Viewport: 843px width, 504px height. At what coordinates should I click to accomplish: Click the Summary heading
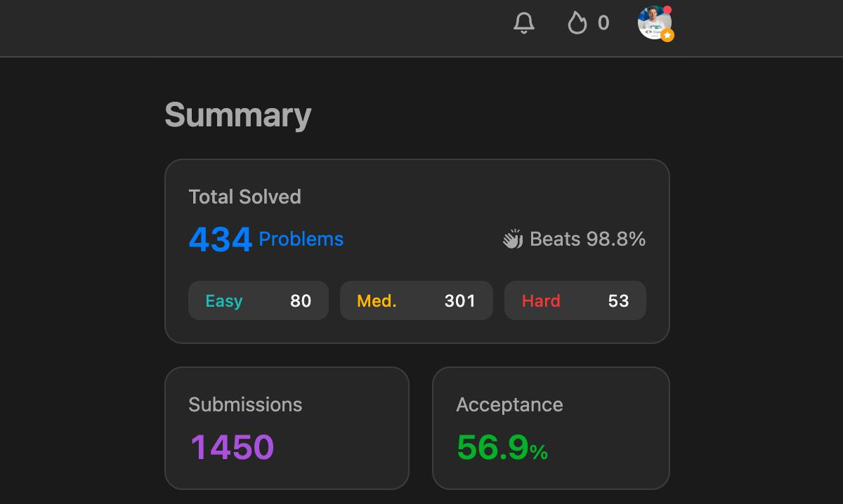click(x=237, y=115)
